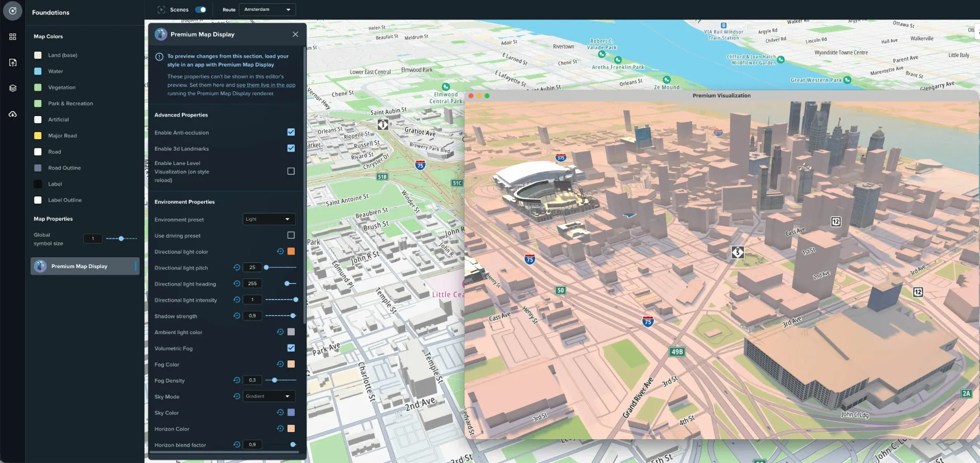
Task: Select Premium Map Display in sidebar
Action: click(x=85, y=266)
